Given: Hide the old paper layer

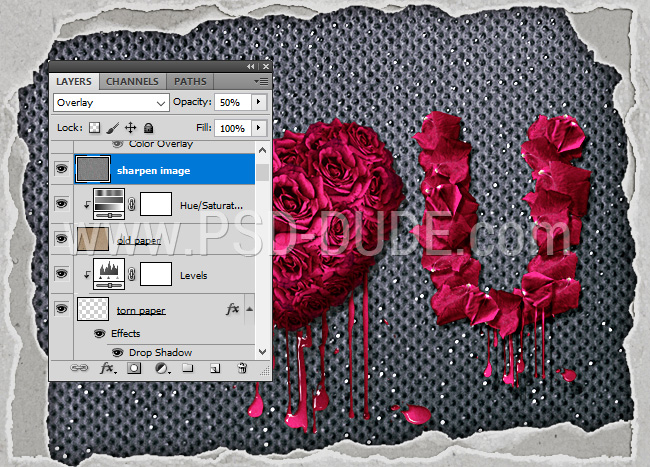Looking at the screenshot, I should point(62,239).
